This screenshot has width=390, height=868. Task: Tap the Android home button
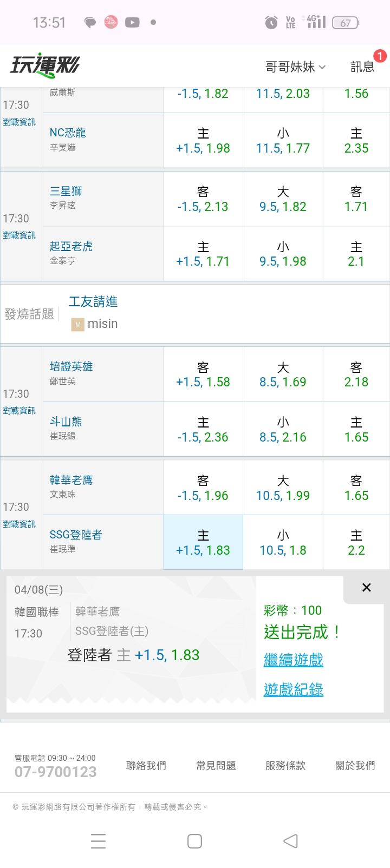point(194,840)
